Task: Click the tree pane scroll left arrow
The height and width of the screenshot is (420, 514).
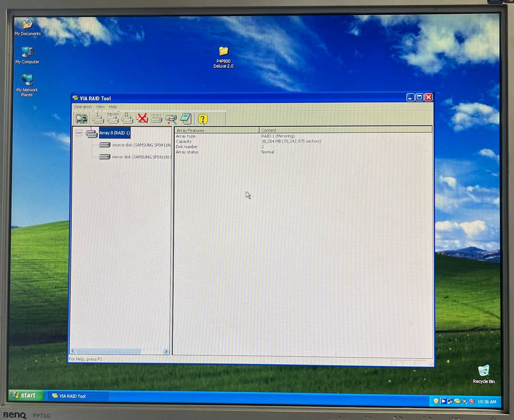Action: click(73, 351)
